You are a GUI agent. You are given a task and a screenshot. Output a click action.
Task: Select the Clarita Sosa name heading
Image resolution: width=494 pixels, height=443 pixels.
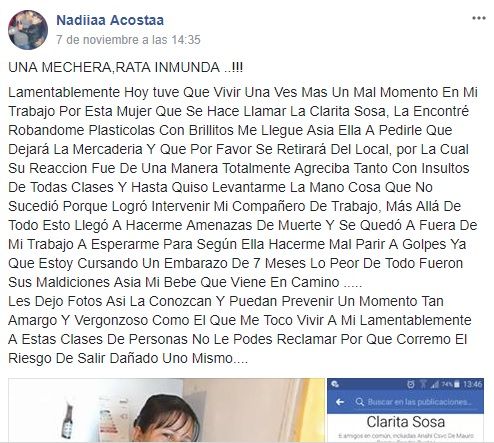pyautogui.click(x=406, y=422)
